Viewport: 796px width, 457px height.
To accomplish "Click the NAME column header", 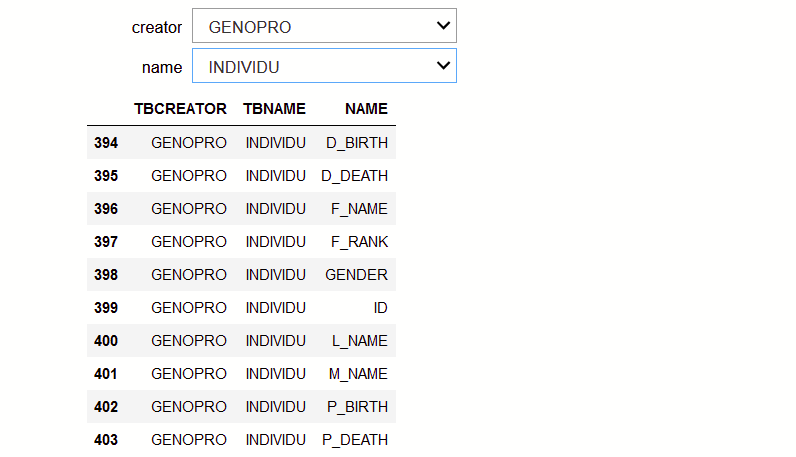I will coord(366,109).
